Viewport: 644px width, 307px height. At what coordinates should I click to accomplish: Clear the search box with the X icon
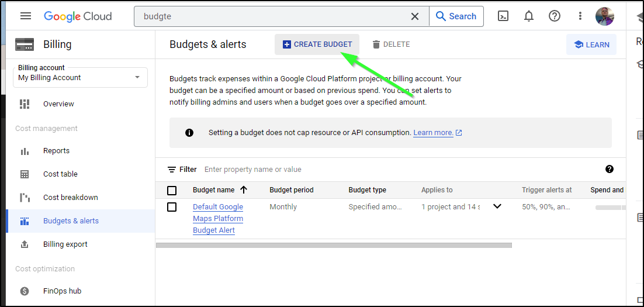pyautogui.click(x=415, y=16)
